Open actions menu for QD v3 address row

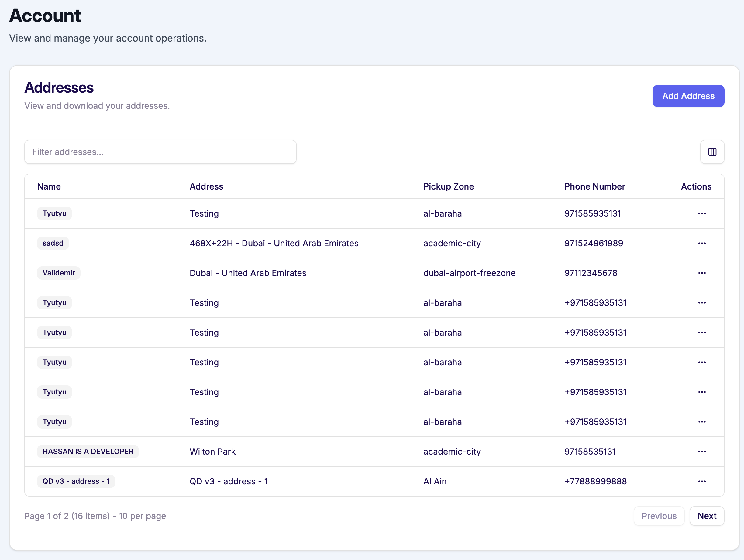pyautogui.click(x=702, y=481)
